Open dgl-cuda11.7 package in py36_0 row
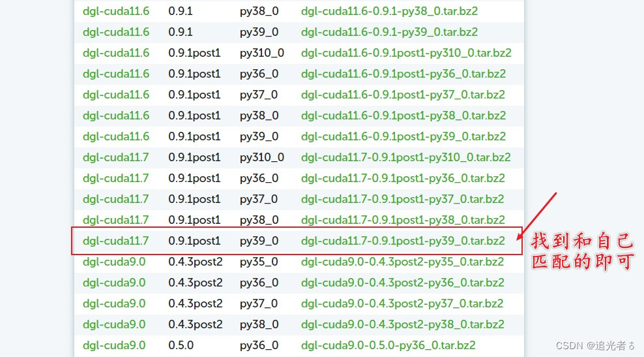Screen dimensions: 644x357 (116, 179)
